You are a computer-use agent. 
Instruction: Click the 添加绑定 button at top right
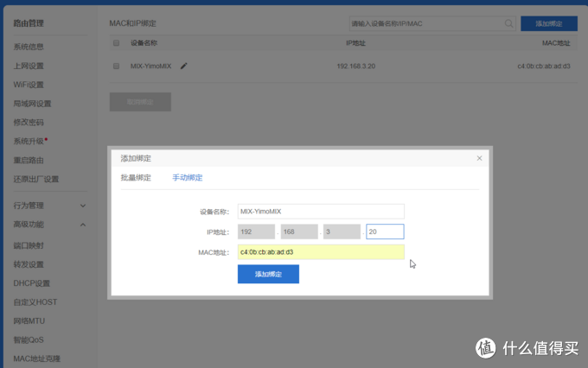pos(549,23)
